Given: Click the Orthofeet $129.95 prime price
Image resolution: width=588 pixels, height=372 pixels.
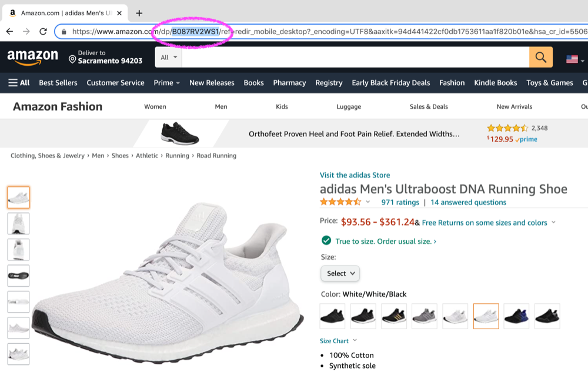Looking at the screenshot, I should (512, 139).
